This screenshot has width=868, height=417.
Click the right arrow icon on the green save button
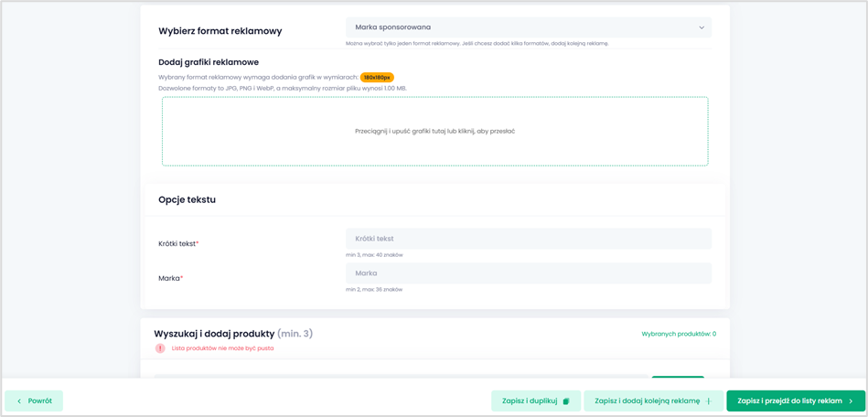click(851, 401)
